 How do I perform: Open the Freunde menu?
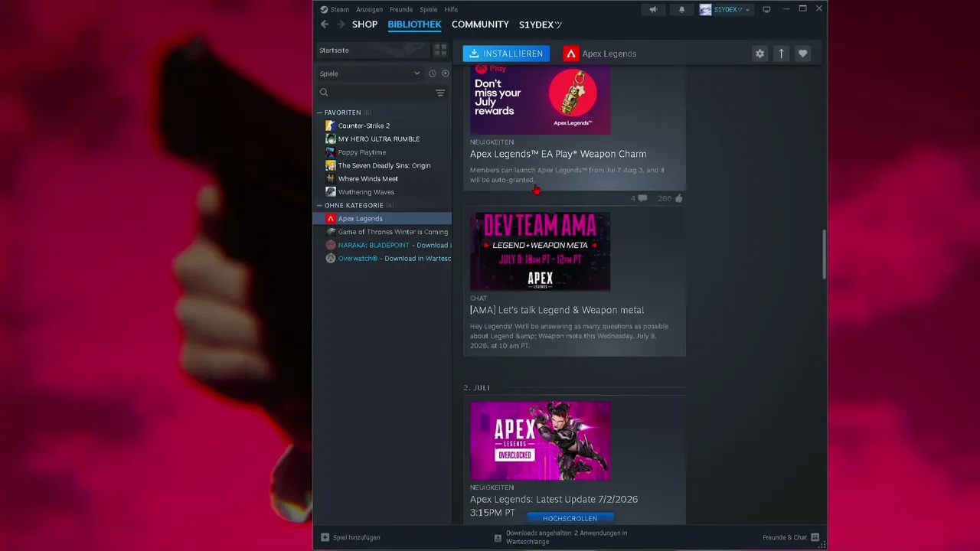tap(401, 9)
